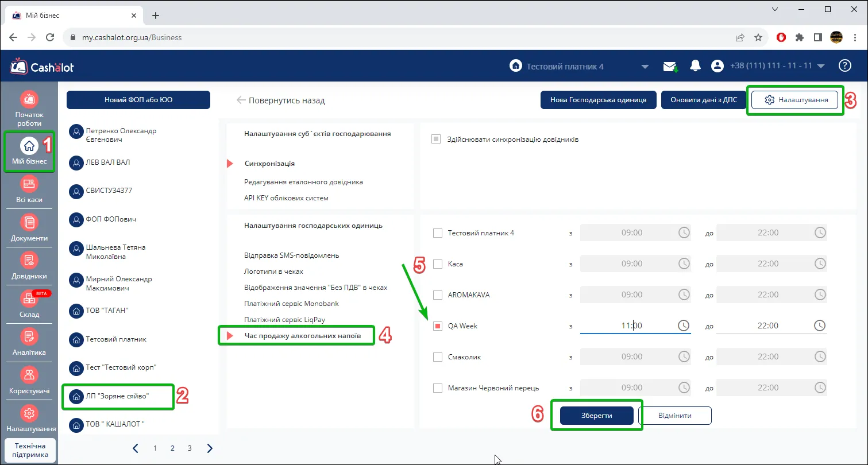Image resolution: width=868 pixels, height=465 pixels.
Task: Reload the page with browser refresh icon
Action: point(50,37)
